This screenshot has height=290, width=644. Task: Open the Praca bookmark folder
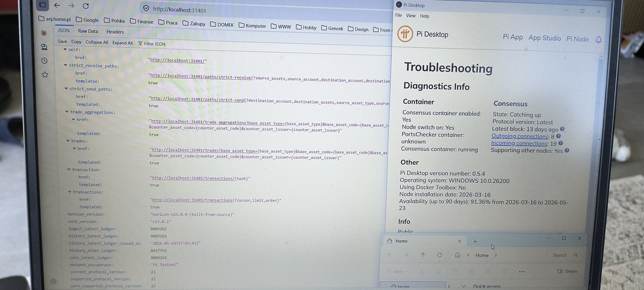(167, 23)
